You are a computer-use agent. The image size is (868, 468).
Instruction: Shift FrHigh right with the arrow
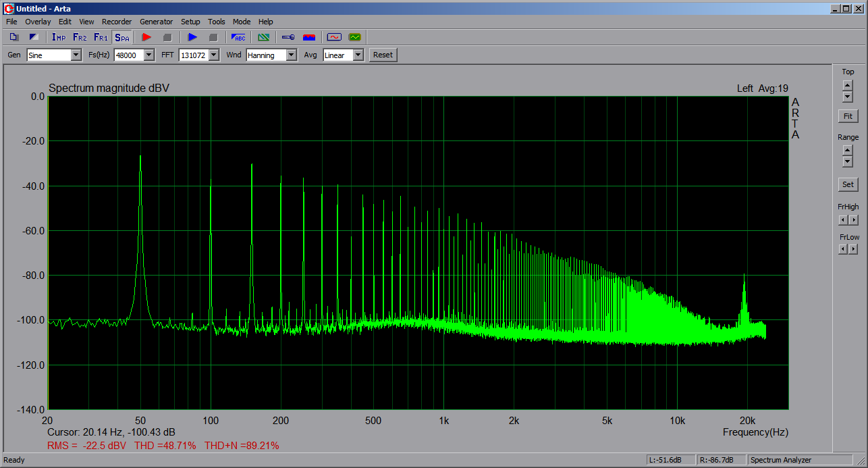(x=854, y=220)
